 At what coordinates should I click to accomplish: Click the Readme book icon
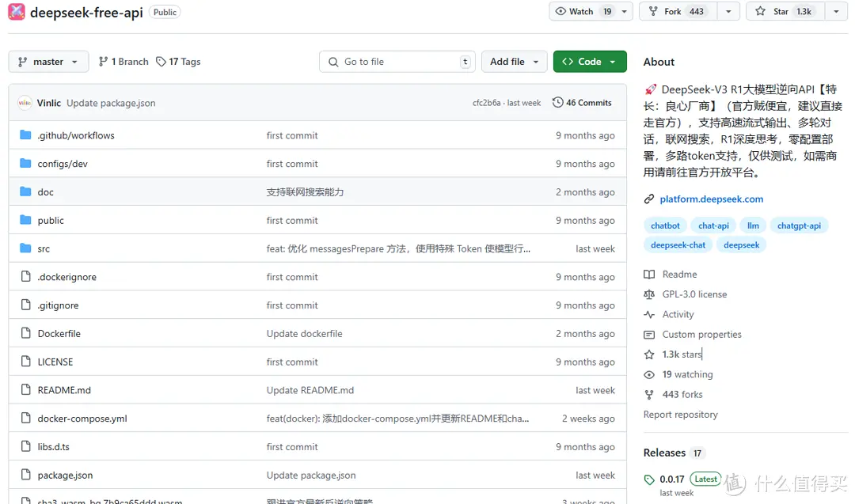click(x=649, y=274)
